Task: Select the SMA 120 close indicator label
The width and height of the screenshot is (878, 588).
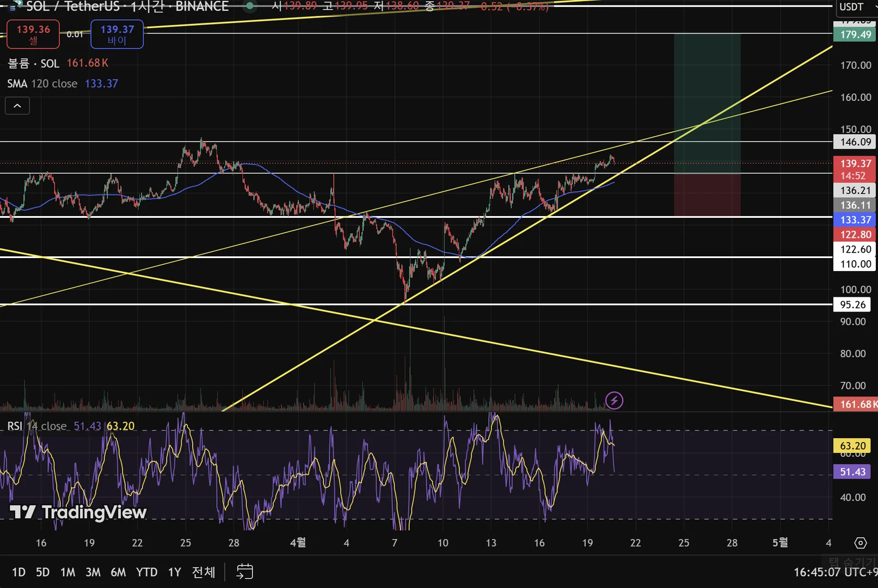Action: 42,84
